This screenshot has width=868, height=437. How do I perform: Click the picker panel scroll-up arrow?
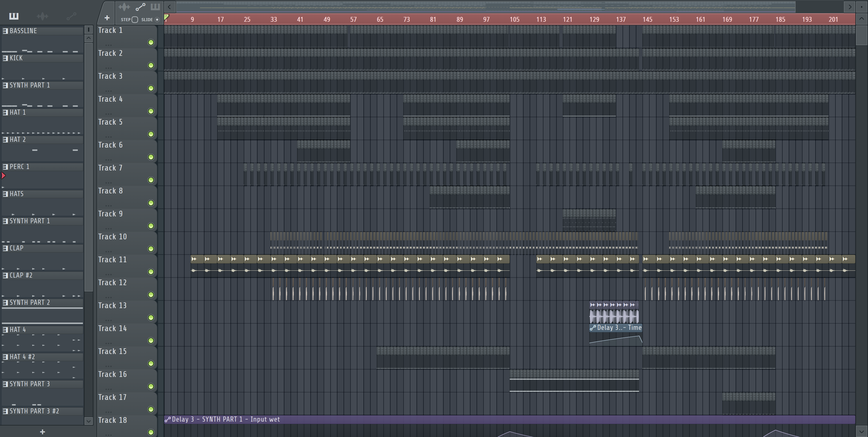click(89, 38)
